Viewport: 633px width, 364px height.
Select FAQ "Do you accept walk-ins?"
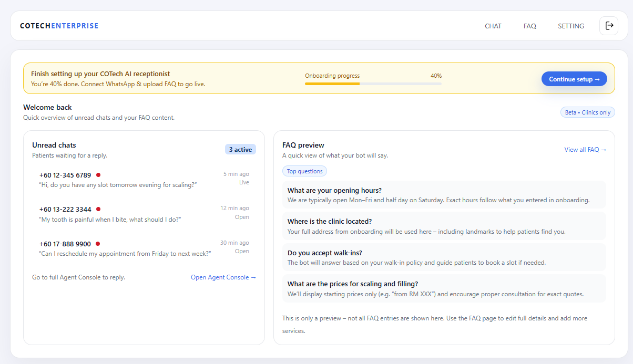tap(444, 257)
